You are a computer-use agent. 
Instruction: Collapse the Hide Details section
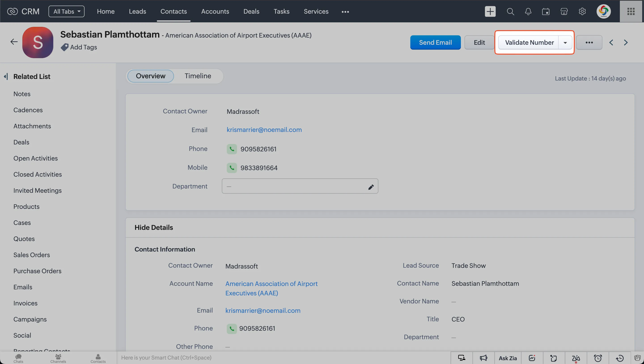[153, 227]
